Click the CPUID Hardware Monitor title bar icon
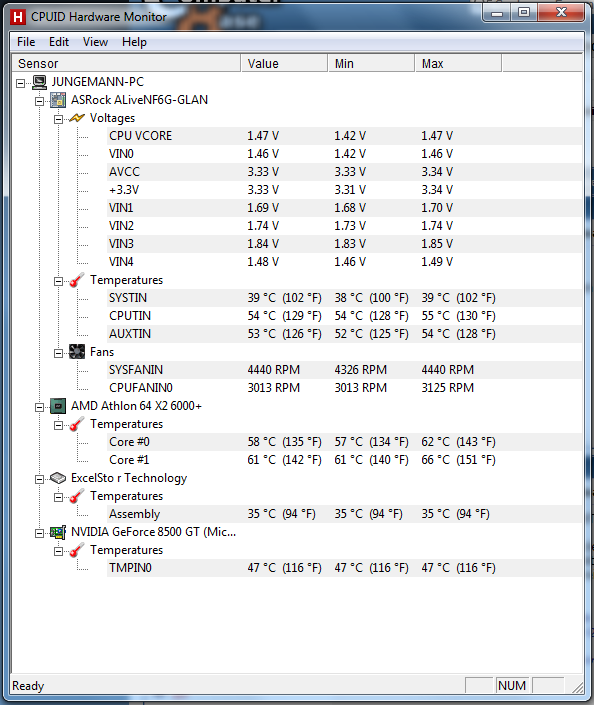Image resolution: width=594 pixels, height=705 pixels. (18, 17)
